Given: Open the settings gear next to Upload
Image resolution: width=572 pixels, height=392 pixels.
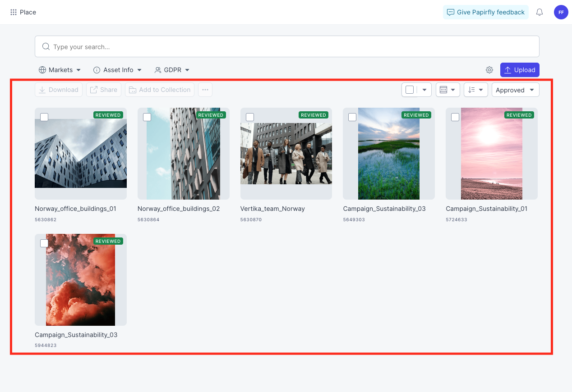Looking at the screenshot, I should pos(489,70).
